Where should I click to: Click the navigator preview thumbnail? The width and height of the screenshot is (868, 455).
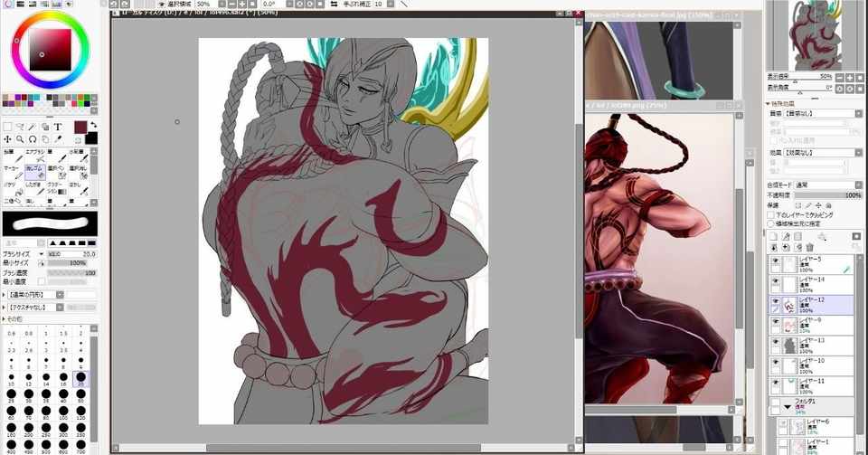(x=814, y=35)
